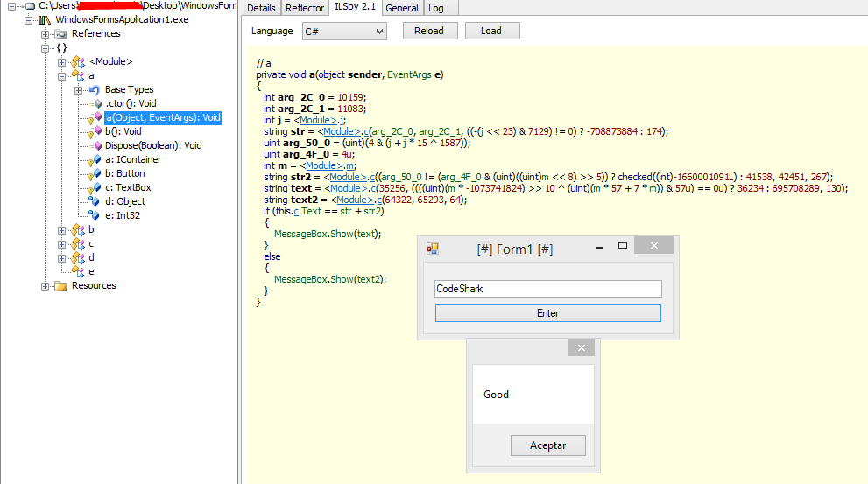Click the Enter button in Form1
The image size is (868, 484).
click(x=547, y=313)
